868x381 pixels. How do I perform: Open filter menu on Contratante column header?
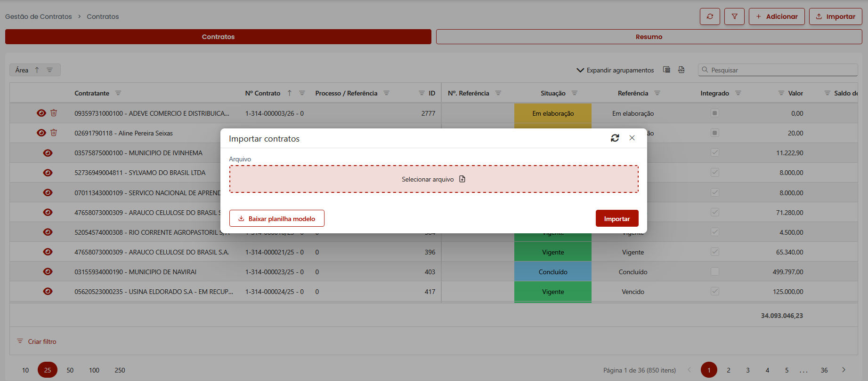(x=118, y=93)
